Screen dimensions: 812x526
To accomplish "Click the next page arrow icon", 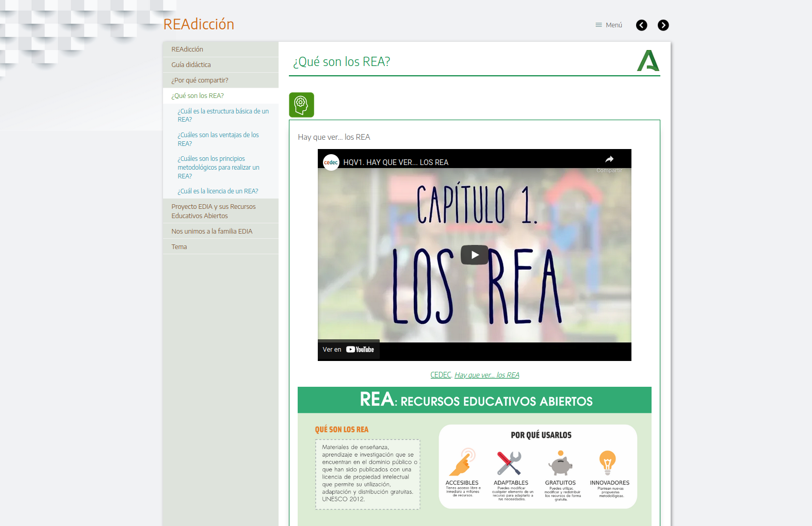I will [x=663, y=25].
